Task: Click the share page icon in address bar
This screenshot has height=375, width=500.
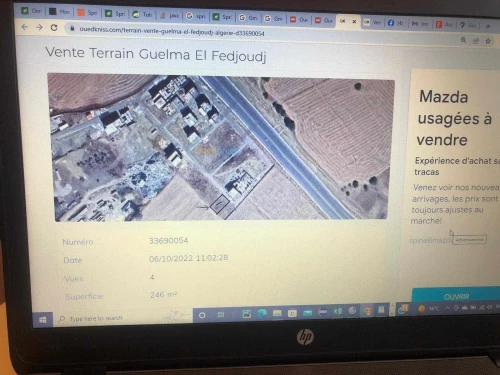Action: click(x=476, y=41)
